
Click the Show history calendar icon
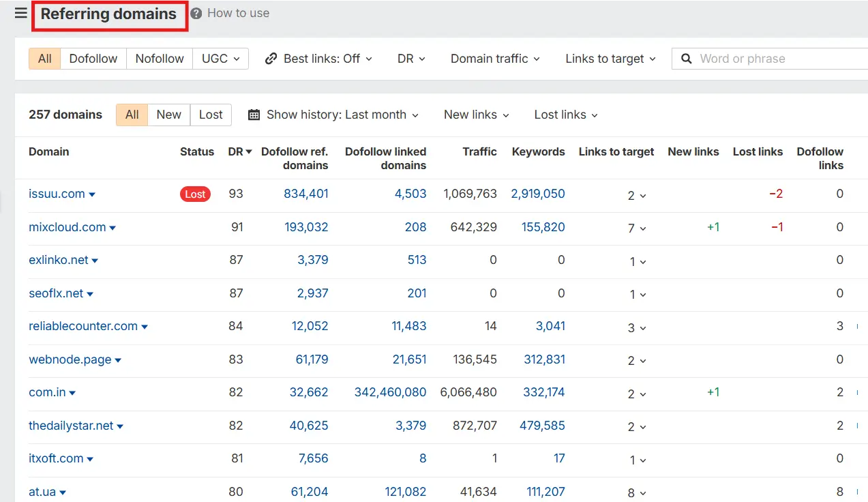[254, 115]
